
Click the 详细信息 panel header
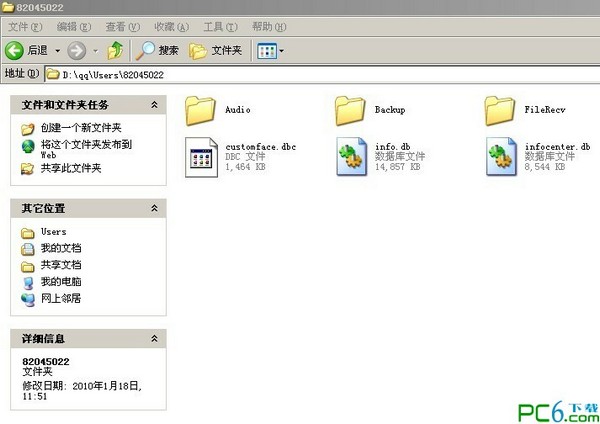tap(88, 338)
